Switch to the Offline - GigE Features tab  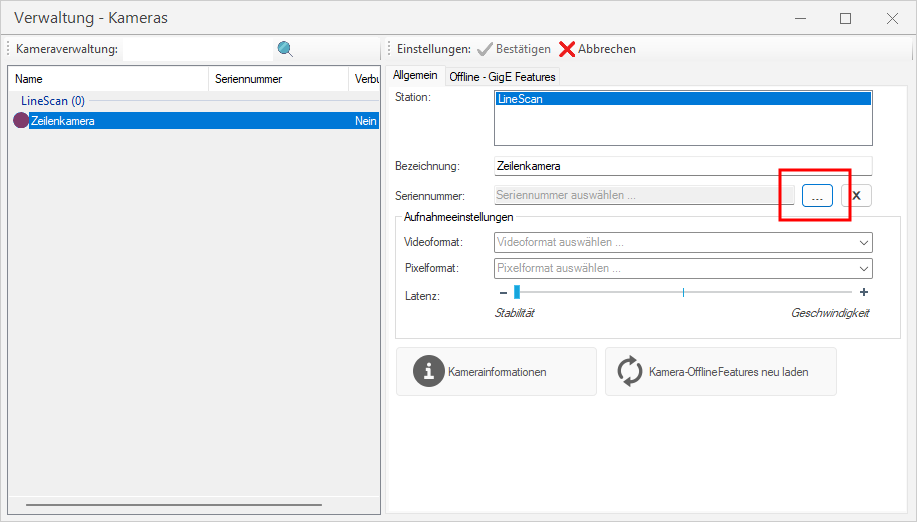(502, 77)
